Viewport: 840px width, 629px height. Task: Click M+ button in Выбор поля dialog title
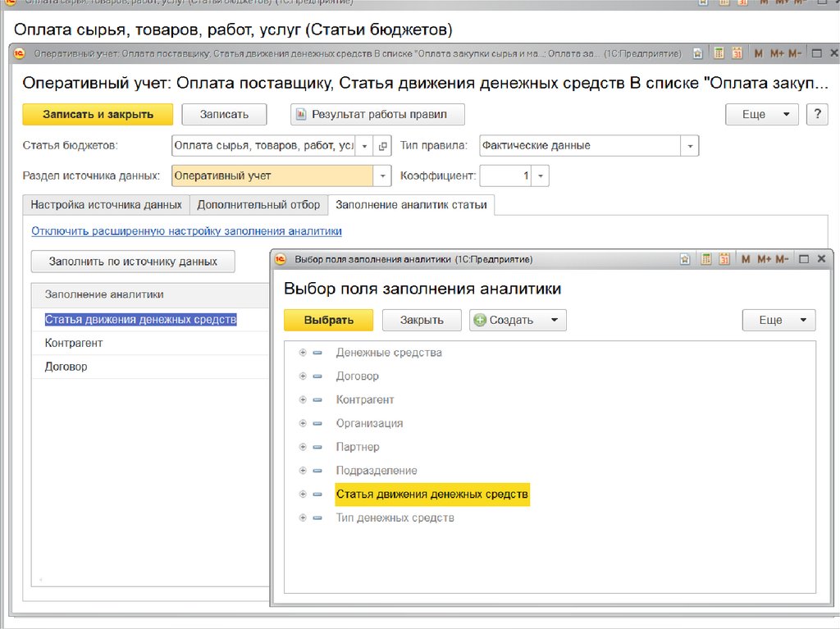pyautogui.click(x=764, y=259)
